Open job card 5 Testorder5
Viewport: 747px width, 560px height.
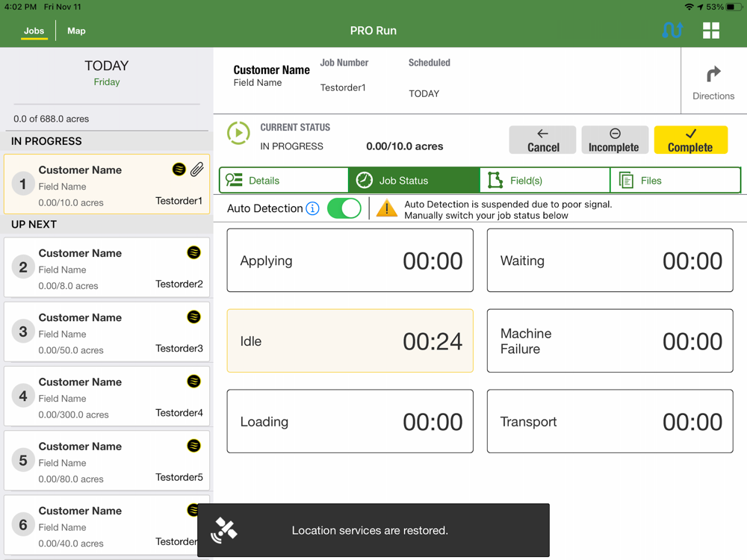[107, 461]
